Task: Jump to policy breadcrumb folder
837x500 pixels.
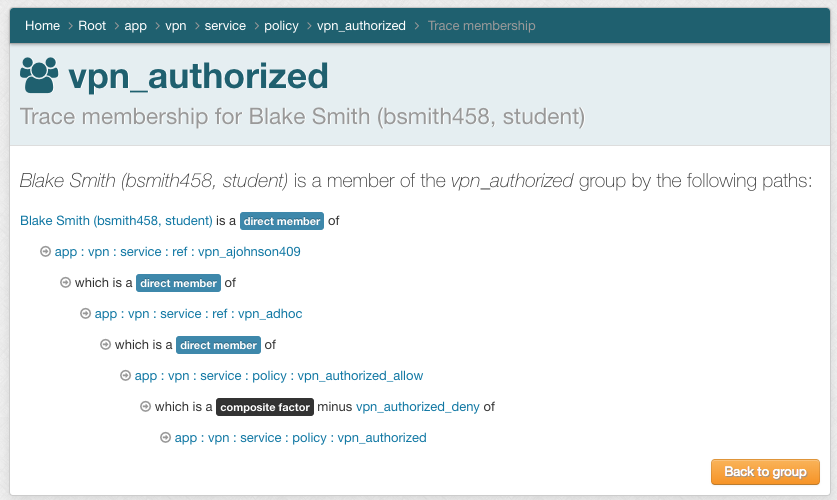Action: (x=281, y=26)
